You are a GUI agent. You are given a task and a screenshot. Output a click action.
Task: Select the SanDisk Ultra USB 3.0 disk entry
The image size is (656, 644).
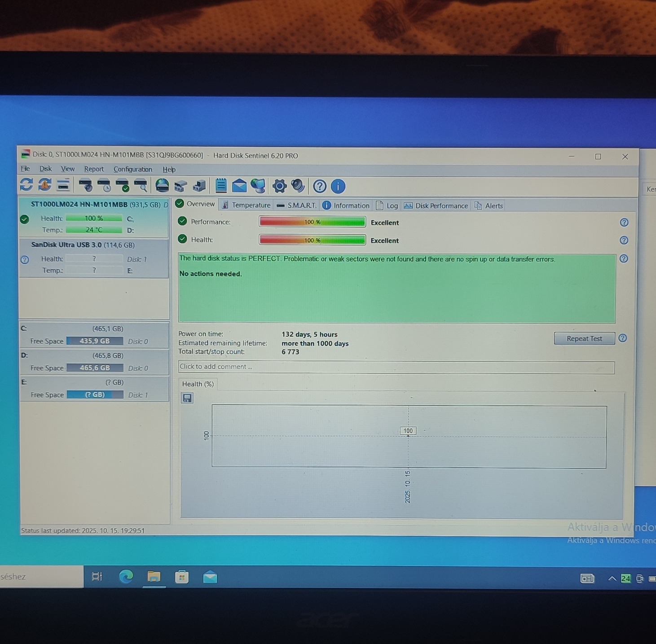coord(94,258)
